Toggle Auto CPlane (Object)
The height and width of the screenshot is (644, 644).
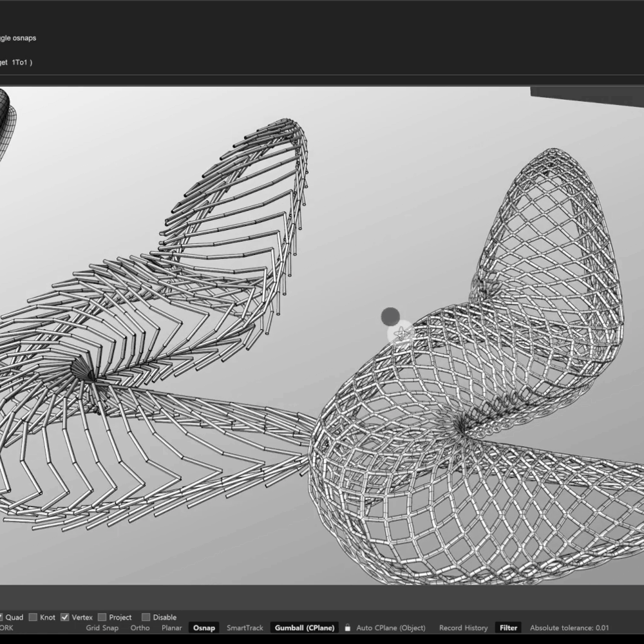pos(391,628)
